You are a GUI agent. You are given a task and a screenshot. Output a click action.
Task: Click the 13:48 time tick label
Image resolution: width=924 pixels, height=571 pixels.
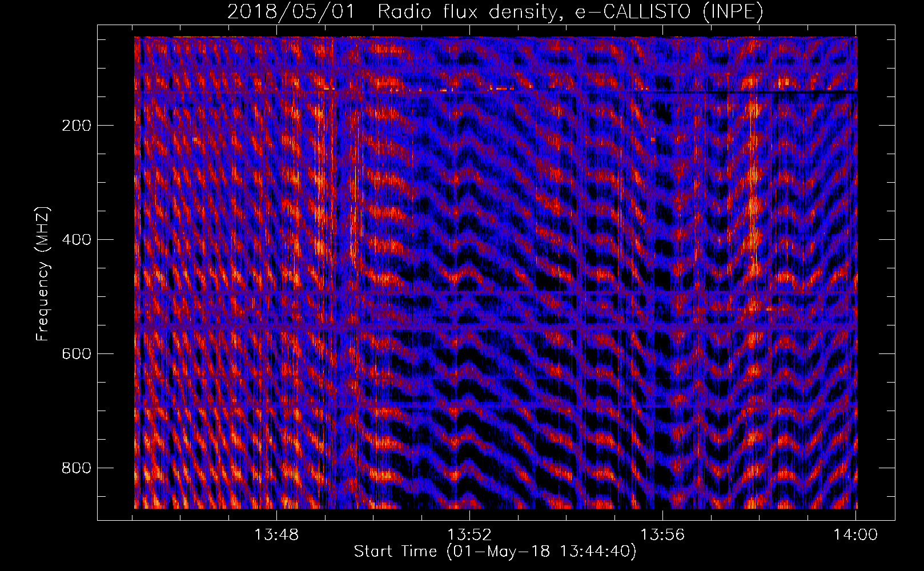pyautogui.click(x=276, y=535)
